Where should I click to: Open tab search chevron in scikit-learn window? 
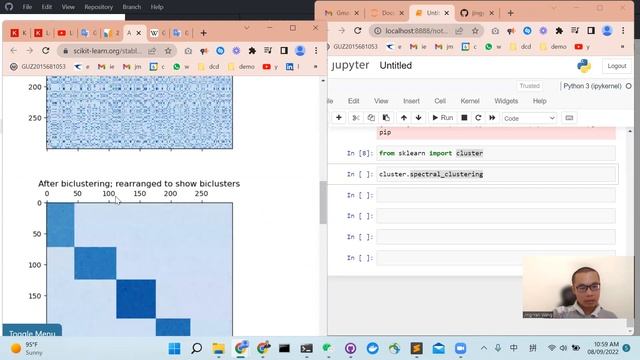click(247, 28)
